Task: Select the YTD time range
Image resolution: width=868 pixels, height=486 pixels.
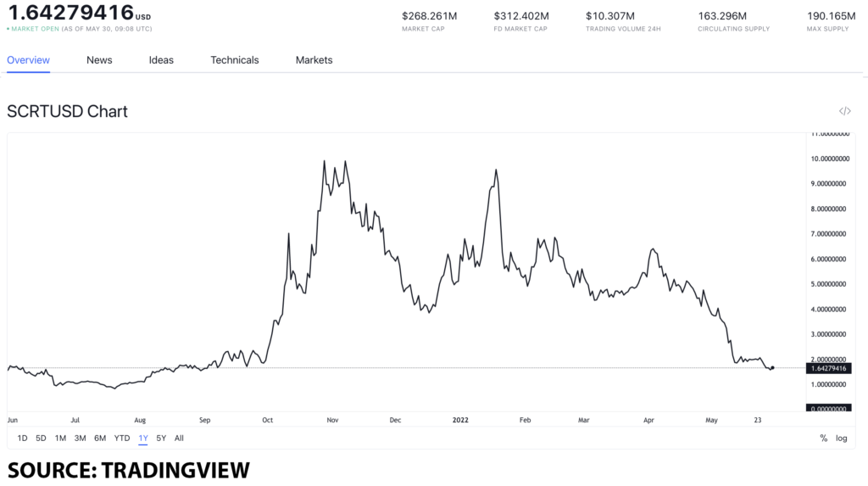Action: click(122, 438)
